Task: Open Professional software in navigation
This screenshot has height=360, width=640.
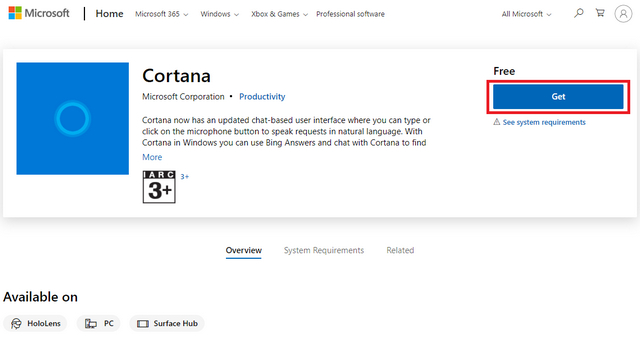Action: click(x=350, y=14)
